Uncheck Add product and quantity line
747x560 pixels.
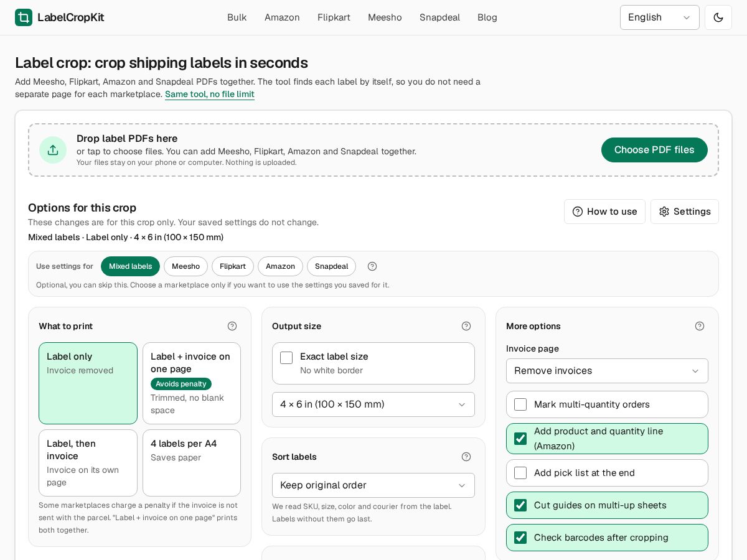click(520, 439)
